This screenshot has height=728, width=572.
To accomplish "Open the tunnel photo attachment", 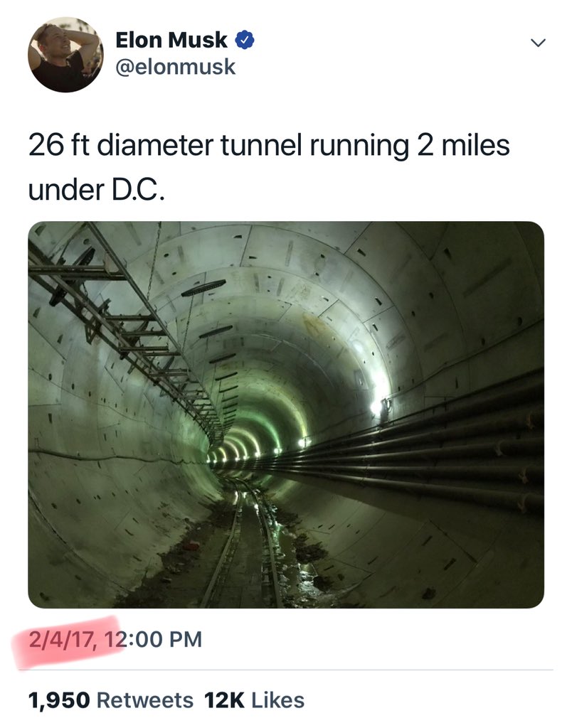I will pyautogui.click(x=286, y=414).
